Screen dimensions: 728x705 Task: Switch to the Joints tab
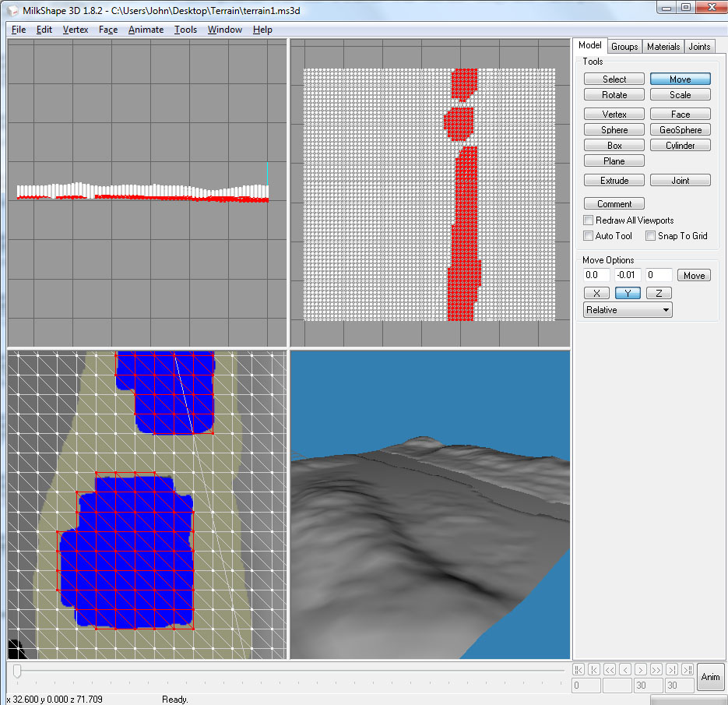pos(699,47)
